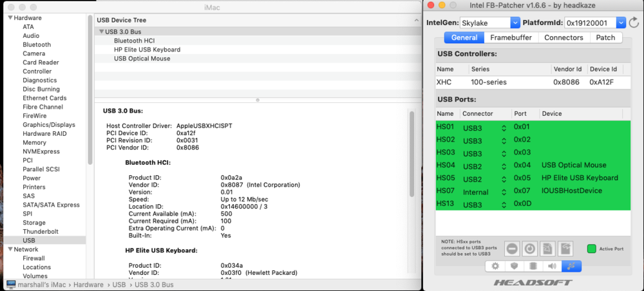Select Thunderbolt in the hardware sidebar
Viewport: 644px width, 291px height.
point(40,231)
